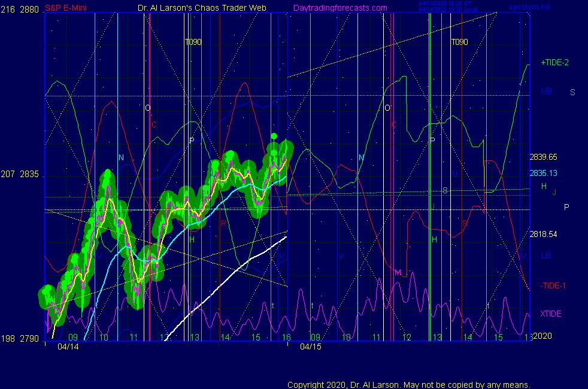Click the gray S label beside UB
This screenshot has height=389, width=588.
[x=572, y=92]
